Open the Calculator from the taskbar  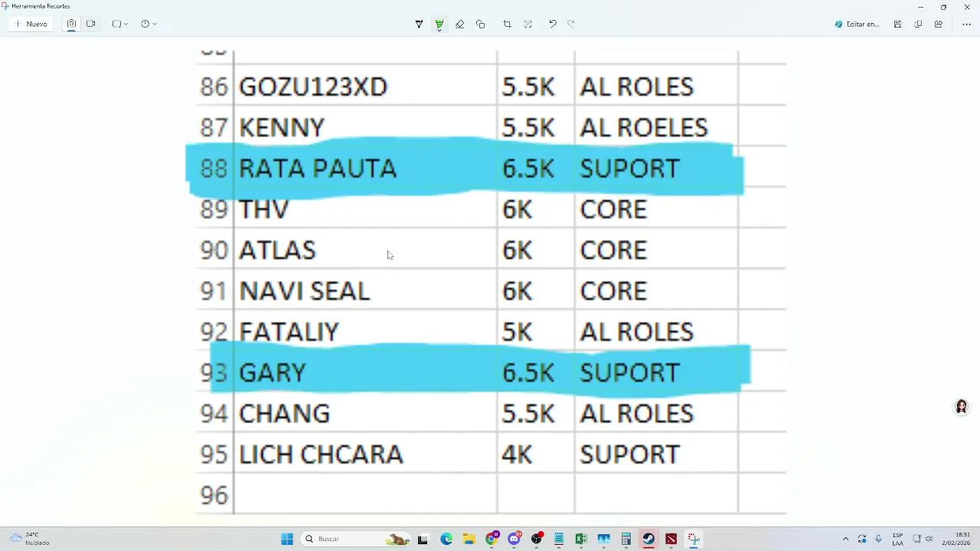[x=626, y=540]
